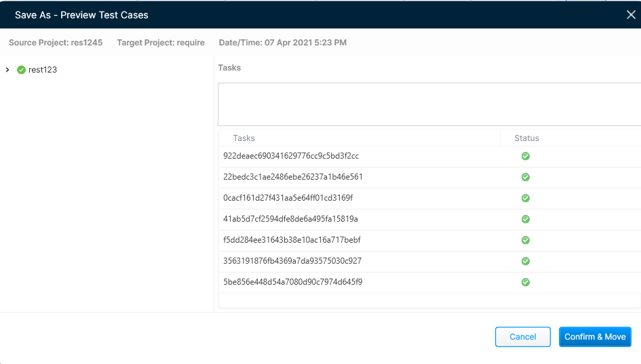Click green status icon for task f5dd284ee31643b38e10ac16a717bebf
This screenshot has height=364, width=641.
point(525,240)
